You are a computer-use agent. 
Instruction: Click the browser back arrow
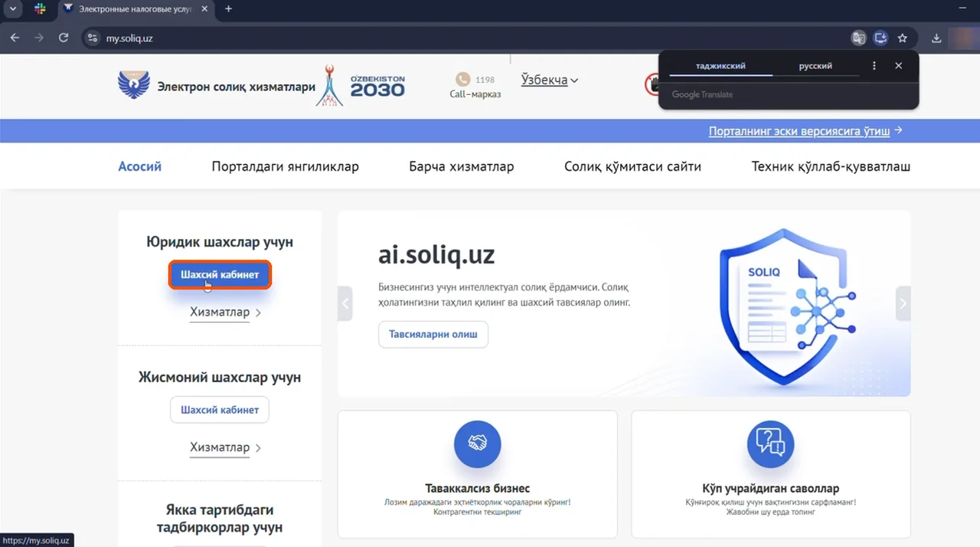point(15,38)
